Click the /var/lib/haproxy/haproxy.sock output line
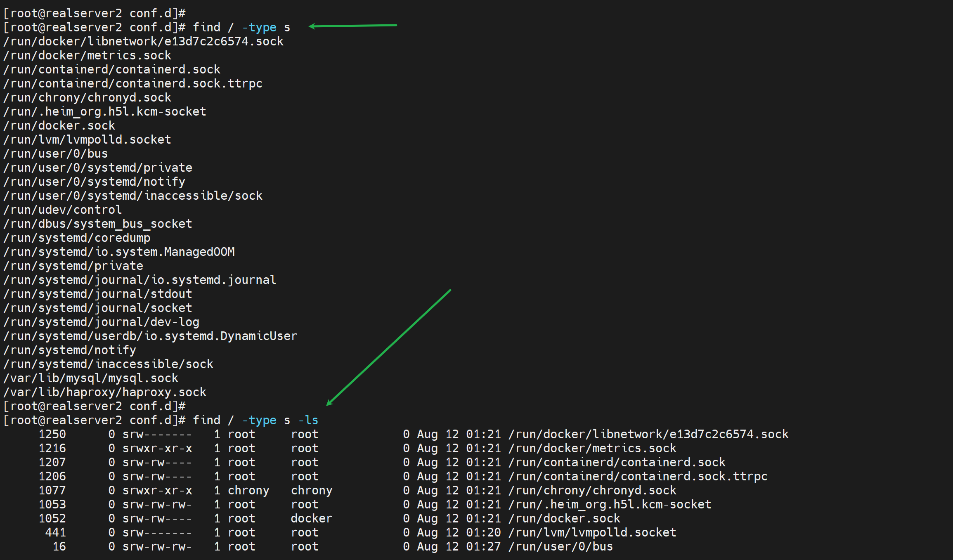 click(105, 392)
